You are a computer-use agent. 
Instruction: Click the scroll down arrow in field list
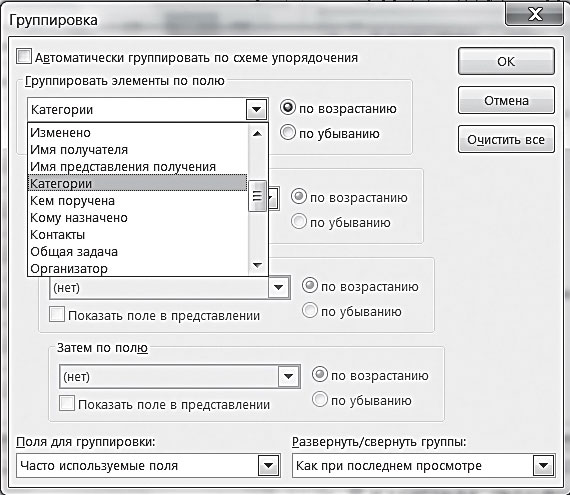(x=257, y=265)
